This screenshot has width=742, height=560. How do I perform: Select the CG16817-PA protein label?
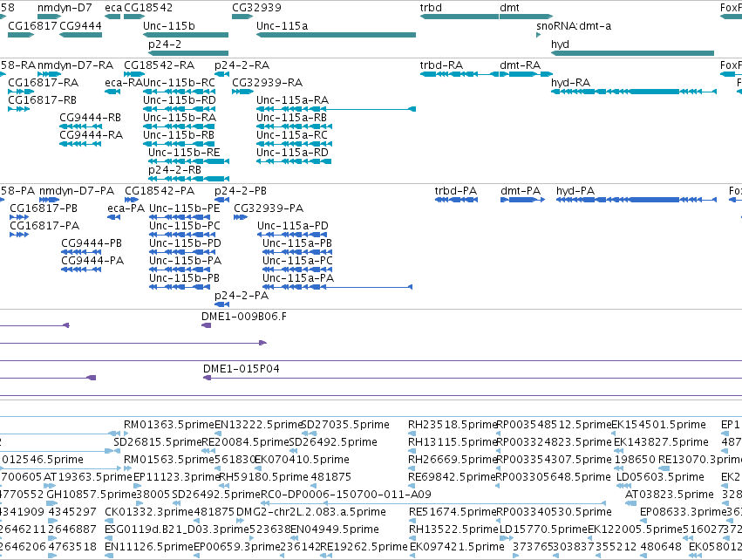[x=44, y=226]
